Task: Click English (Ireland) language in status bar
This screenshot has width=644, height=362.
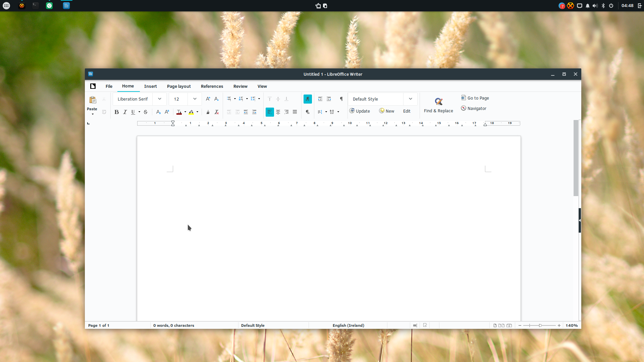Action: click(x=348, y=325)
